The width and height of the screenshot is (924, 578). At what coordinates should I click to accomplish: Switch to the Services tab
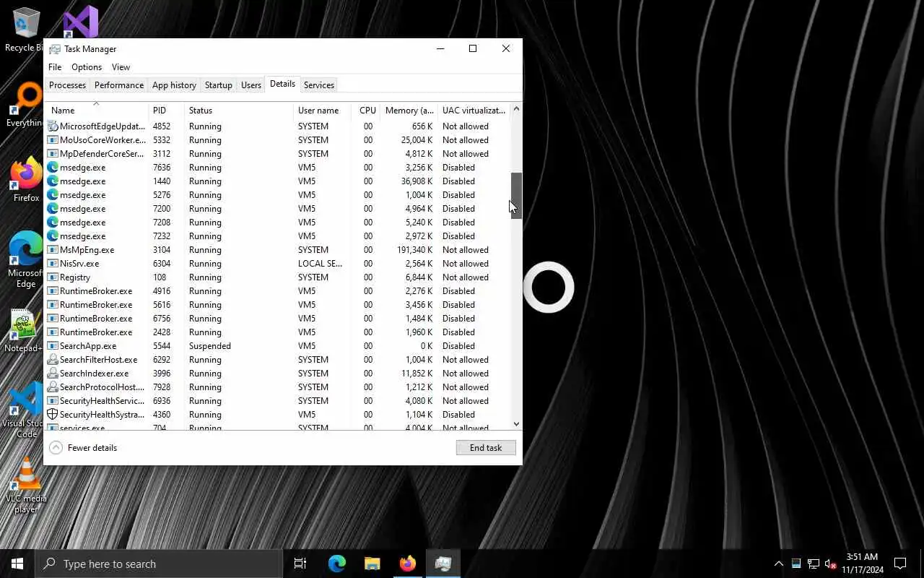[x=318, y=85]
